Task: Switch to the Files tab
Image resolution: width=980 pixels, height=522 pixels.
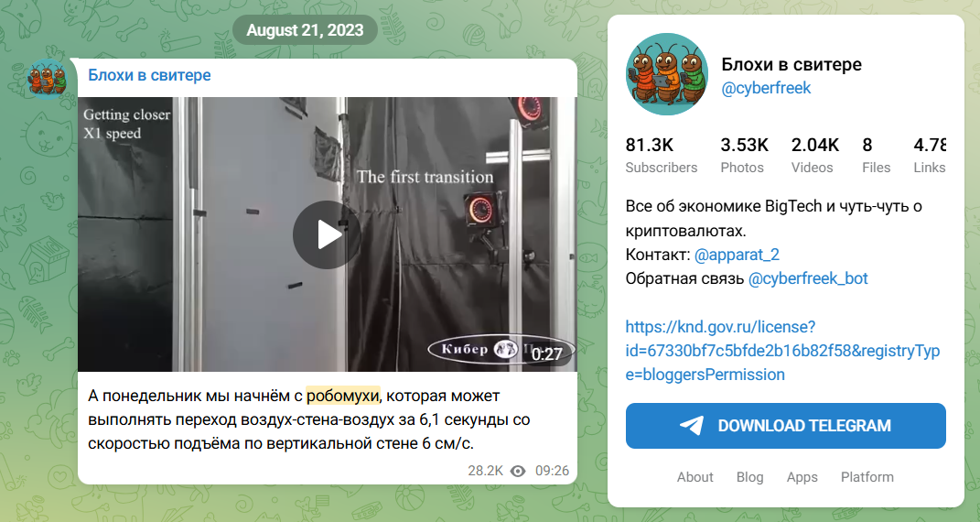Action: pos(876,155)
